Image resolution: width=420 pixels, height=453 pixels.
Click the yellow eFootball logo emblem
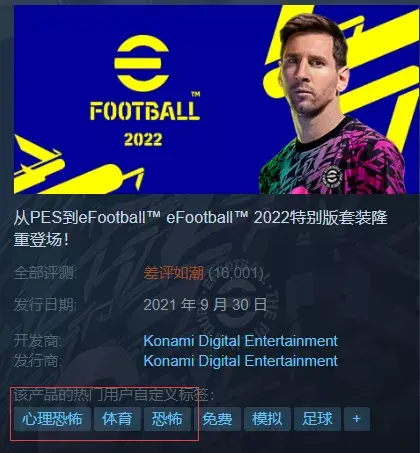point(142,63)
